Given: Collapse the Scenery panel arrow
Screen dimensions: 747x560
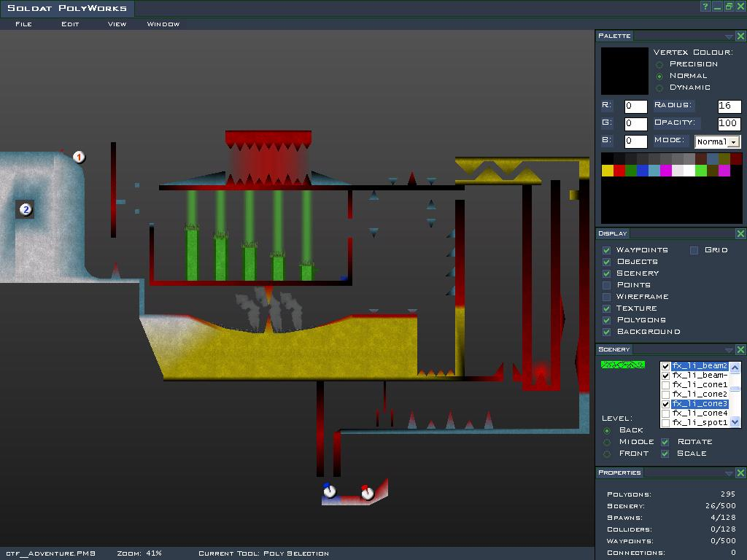Looking at the screenshot, I should tap(729, 350).
